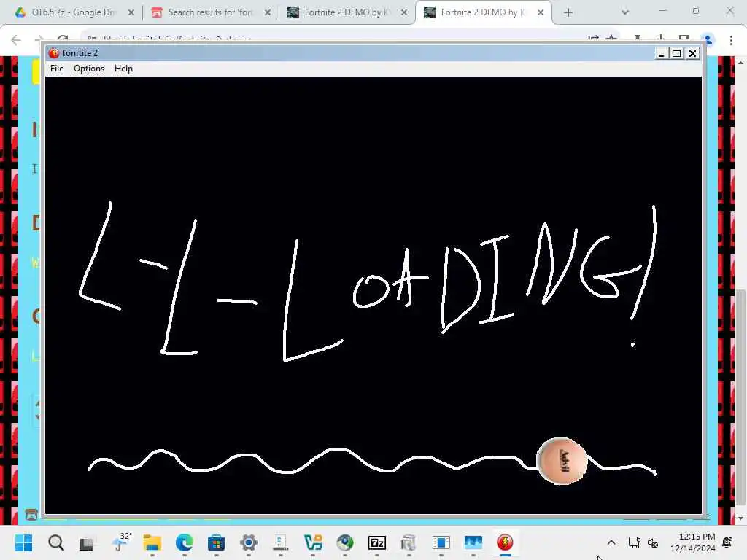This screenshot has width=747, height=560.
Task: Click the Chrome back arrow
Action: click(x=16, y=40)
